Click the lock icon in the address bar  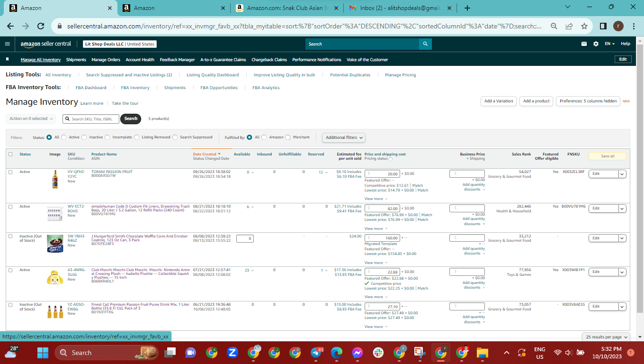[x=59, y=26]
